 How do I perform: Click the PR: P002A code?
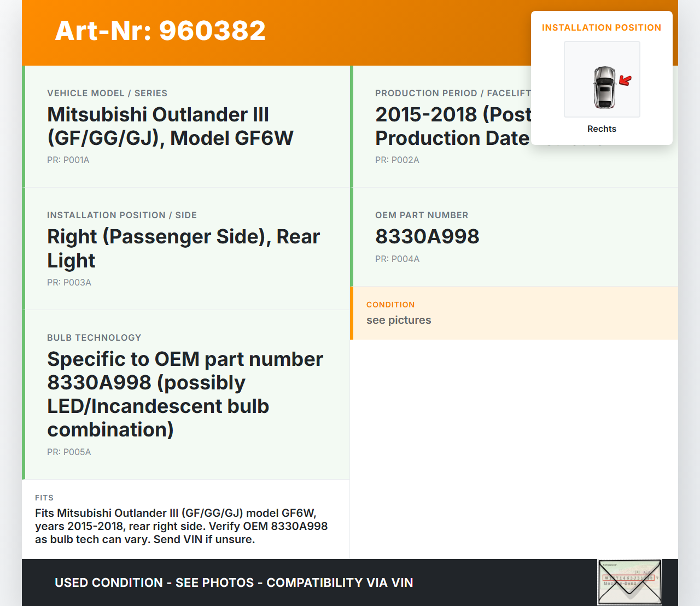pos(397,160)
